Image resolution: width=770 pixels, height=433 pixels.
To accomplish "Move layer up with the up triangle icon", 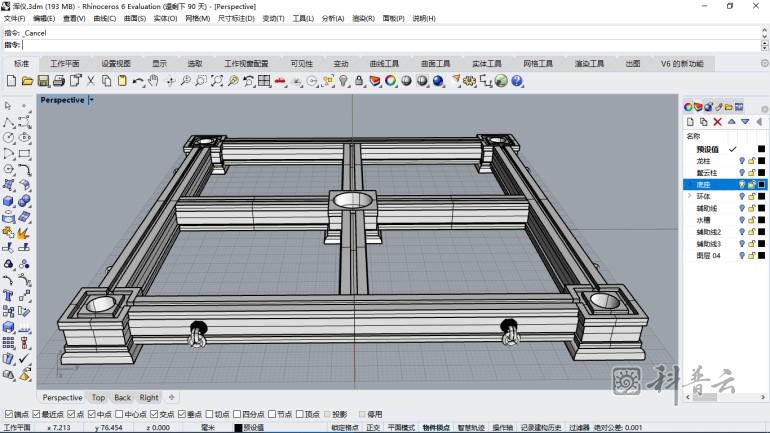I will [732, 122].
